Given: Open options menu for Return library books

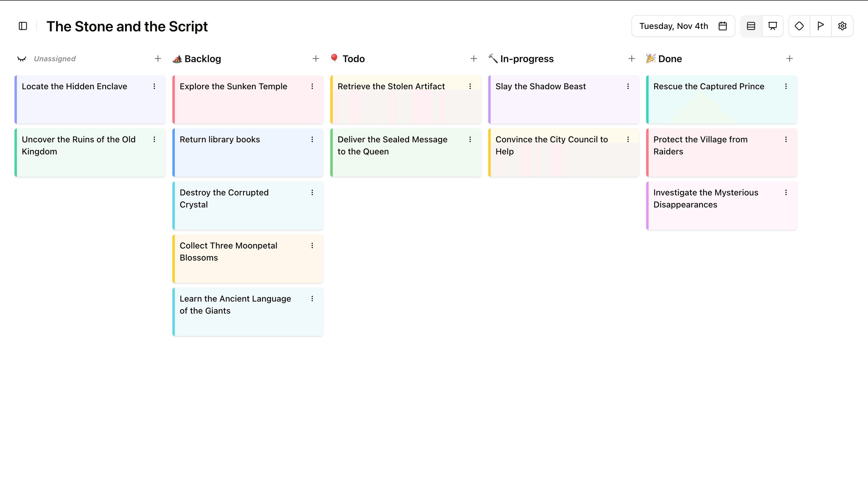Looking at the screenshot, I should pos(312,139).
